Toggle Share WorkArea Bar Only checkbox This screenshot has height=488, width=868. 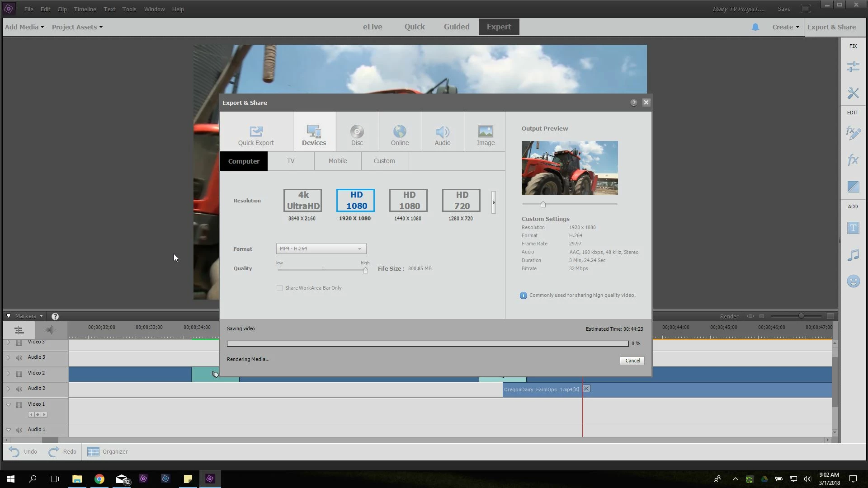tap(280, 288)
